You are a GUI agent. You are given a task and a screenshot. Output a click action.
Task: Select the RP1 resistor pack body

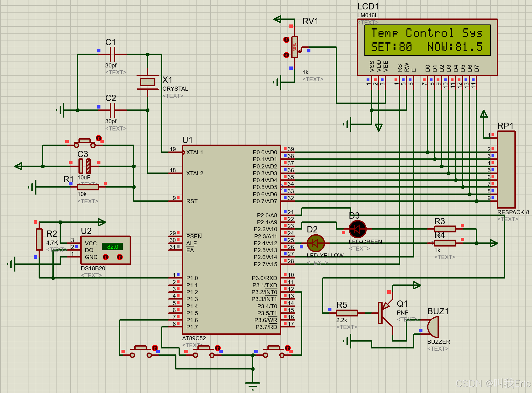pos(506,169)
